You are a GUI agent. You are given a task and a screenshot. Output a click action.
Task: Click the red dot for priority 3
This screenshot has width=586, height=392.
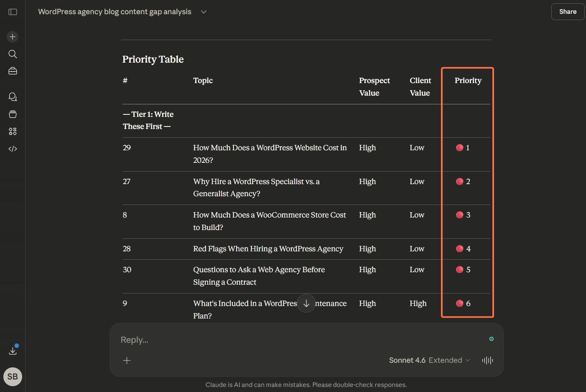[x=459, y=215]
